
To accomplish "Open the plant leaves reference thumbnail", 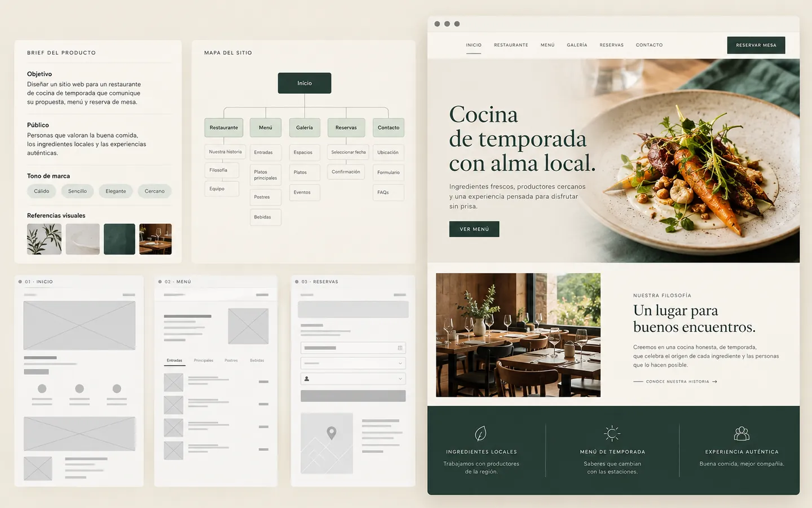I will (x=45, y=239).
